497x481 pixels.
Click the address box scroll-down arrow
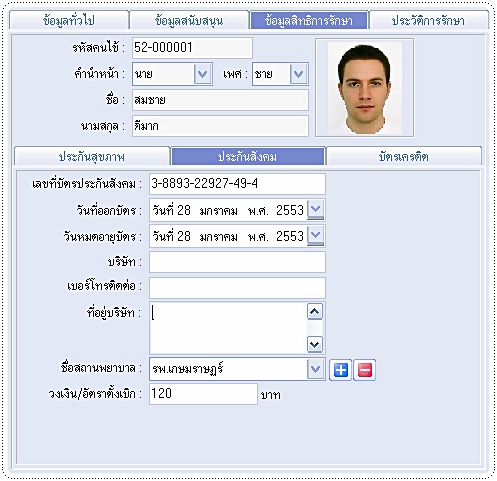pos(315,344)
